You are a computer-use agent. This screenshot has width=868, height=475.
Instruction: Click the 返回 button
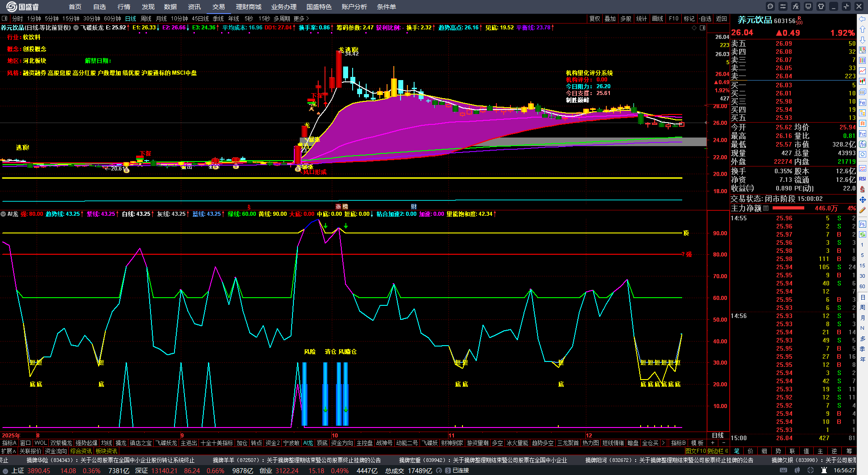722,19
